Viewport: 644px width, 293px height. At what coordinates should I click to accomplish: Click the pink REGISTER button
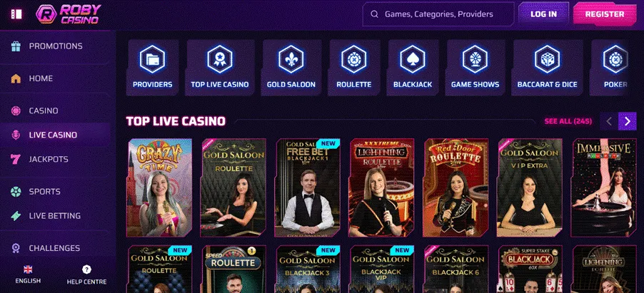pyautogui.click(x=605, y=14)
